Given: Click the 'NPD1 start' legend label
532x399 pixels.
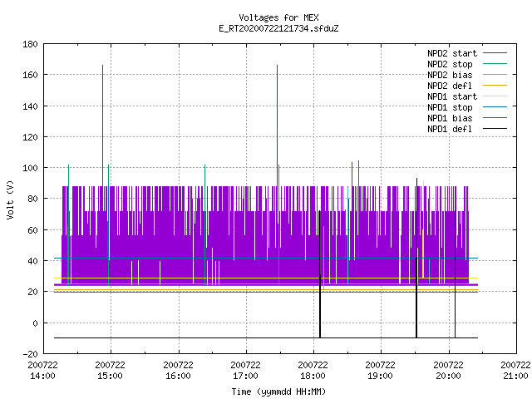Looking at the screenshot, I should 452,96.
